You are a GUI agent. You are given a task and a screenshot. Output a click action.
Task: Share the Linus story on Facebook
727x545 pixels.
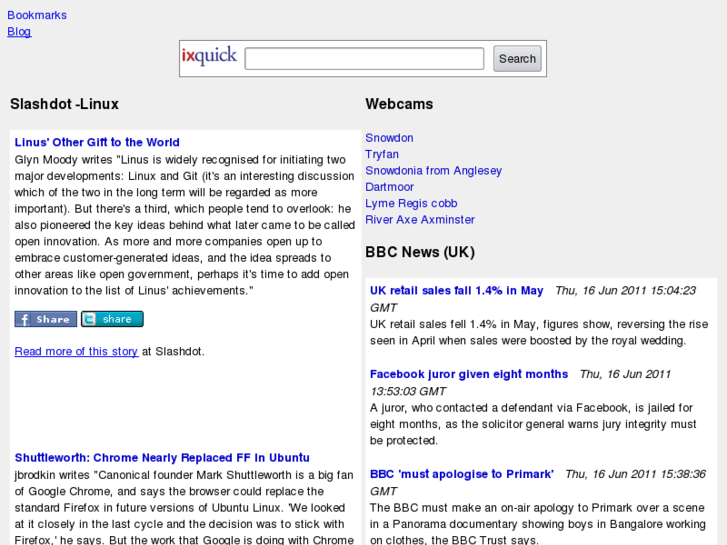point(46,319)
